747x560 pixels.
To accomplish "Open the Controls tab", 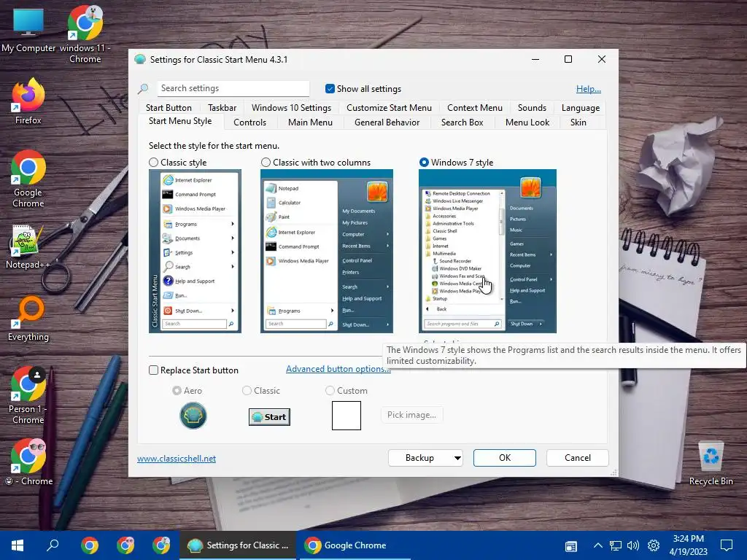I will click(249, 122).
